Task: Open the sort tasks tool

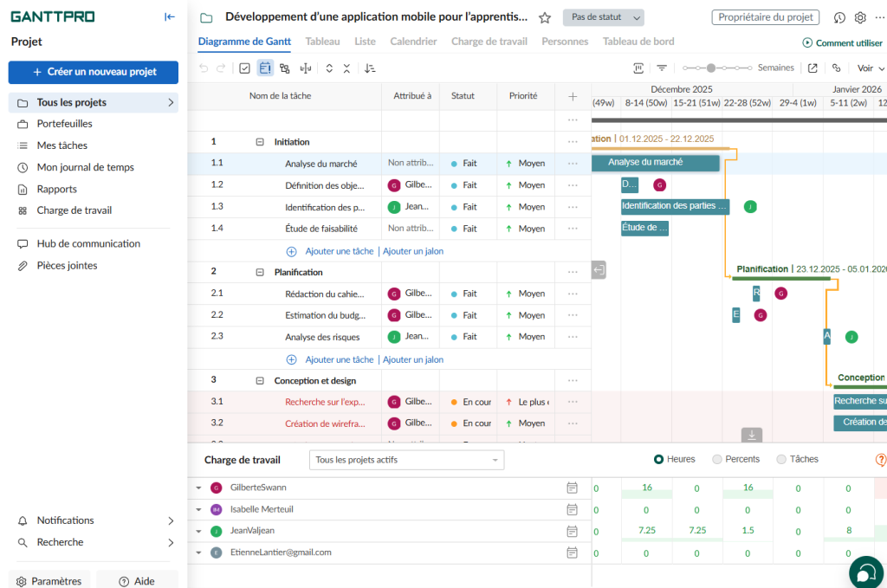Action: [x=370, y=68]
